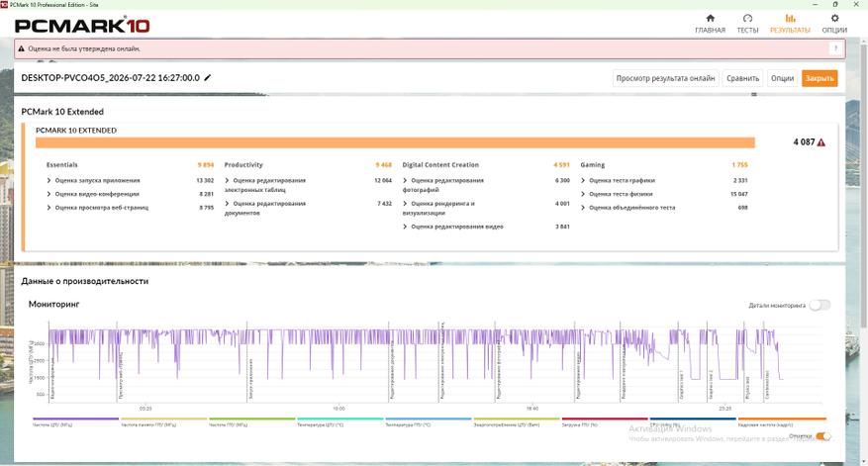
Task: Expand Оценка объединённого теста
Action: click(583, 208)
